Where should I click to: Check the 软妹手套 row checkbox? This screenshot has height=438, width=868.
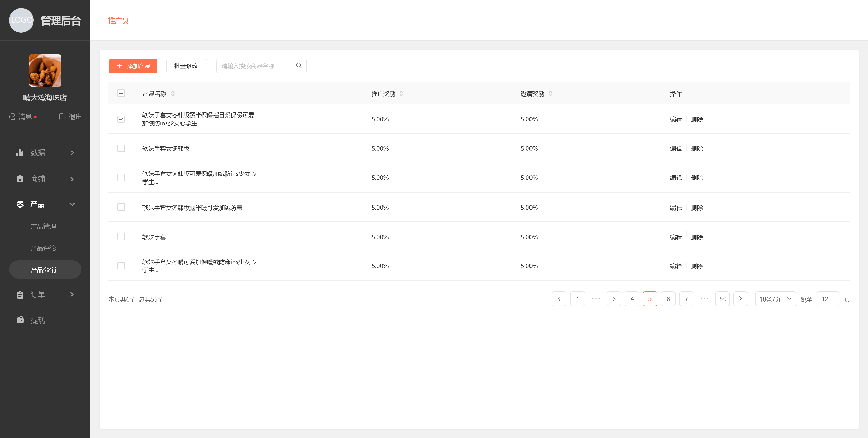coord(121,237)
